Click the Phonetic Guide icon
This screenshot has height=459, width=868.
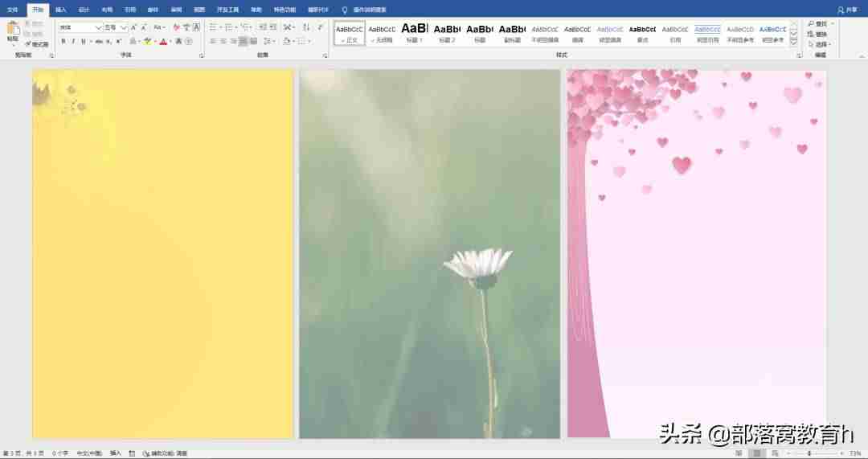(x=186, y=27)
